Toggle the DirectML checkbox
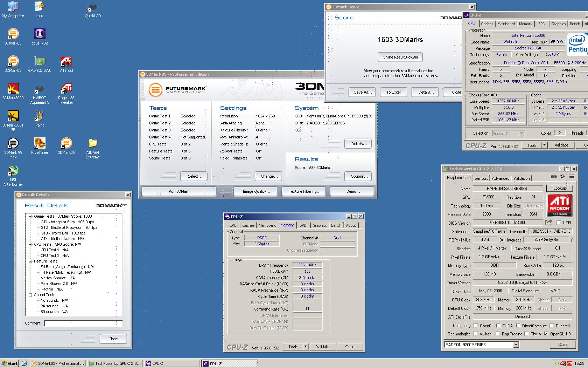Image resolution: width=588 pixels, height=368 pixels. click(552, 326)
